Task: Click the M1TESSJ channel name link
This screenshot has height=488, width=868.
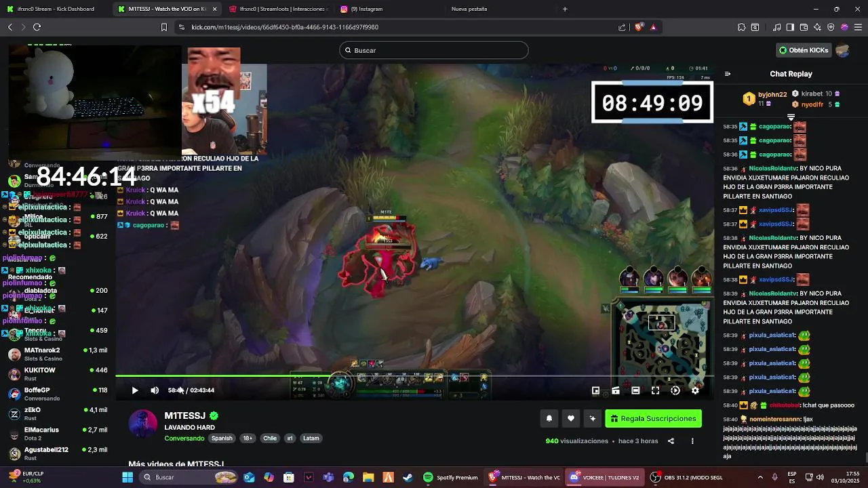Action: tap(184, 415)
